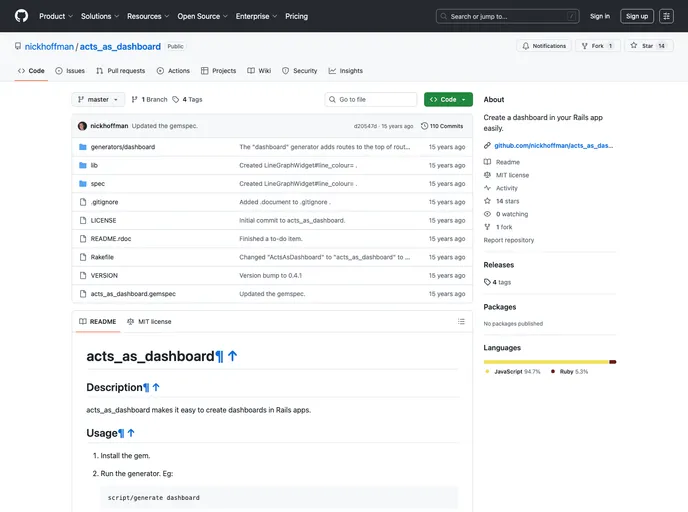Open Readme from the About sidebar
Viewport: 688px width, 512px height.
coord(508,162)
